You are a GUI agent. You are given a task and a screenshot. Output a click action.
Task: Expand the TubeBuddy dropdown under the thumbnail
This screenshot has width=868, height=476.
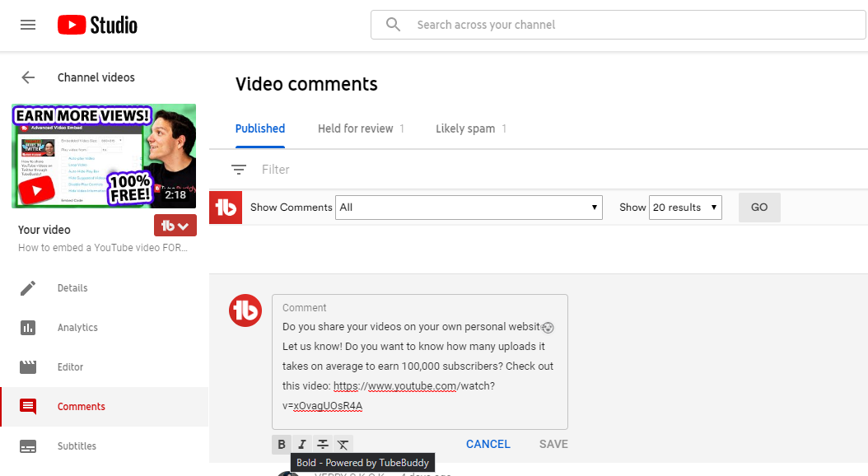[175, 226]
